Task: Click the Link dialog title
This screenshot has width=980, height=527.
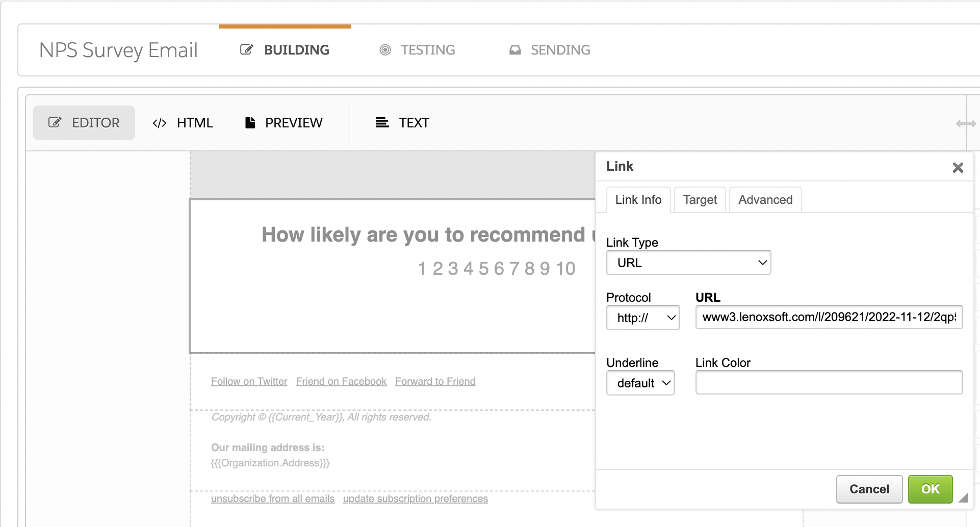Action: pos(620,166)
